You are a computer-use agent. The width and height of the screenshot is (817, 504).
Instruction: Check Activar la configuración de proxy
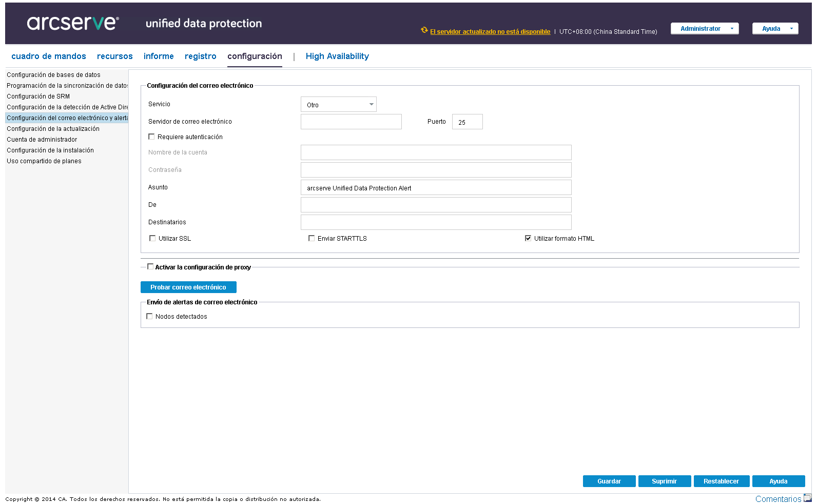(x=150, y=267)
